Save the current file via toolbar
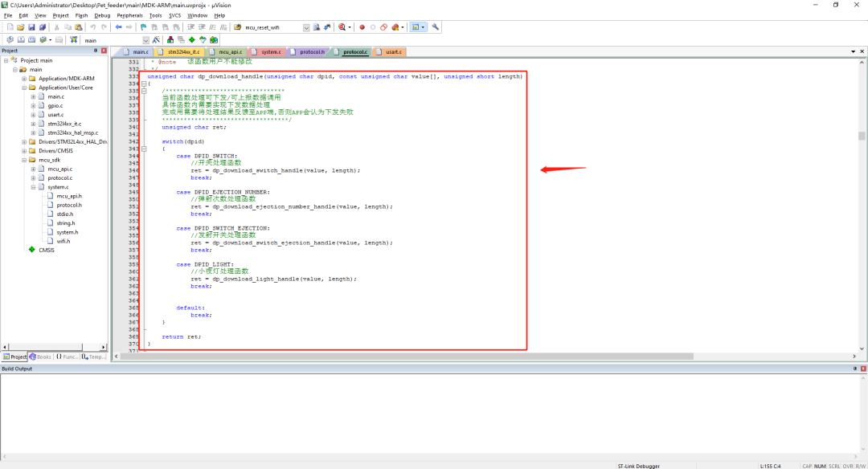 pyautogui.click(x=31, y=27)
